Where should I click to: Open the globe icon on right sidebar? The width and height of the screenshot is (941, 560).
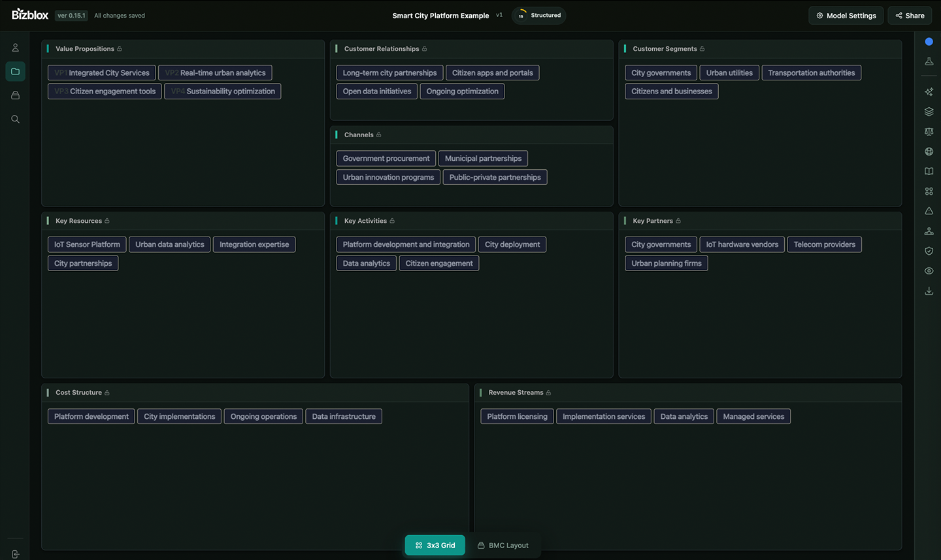coord(929,151)
